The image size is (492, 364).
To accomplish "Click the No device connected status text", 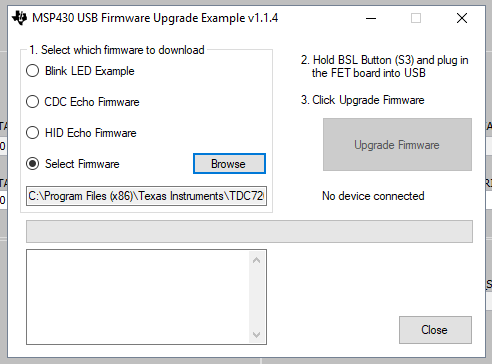I will (373, 196).
